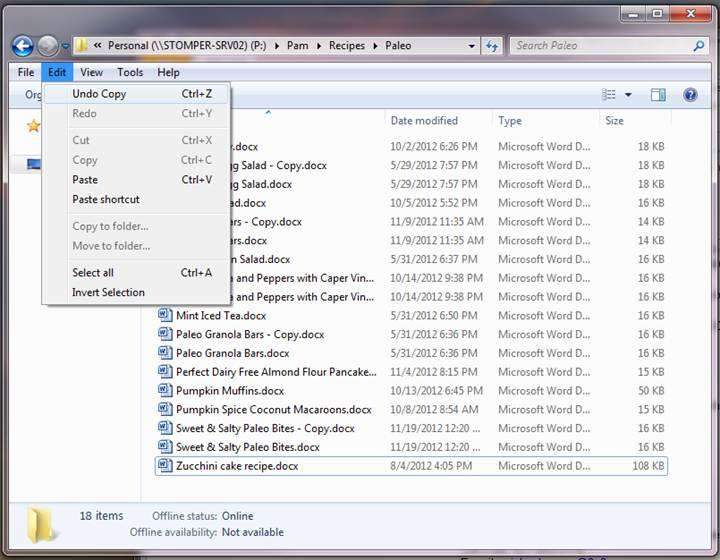The width and height of the screenshot is (720, 560).
Task: Refresh the Paleo folder view
Action: [x=492, y=46]
